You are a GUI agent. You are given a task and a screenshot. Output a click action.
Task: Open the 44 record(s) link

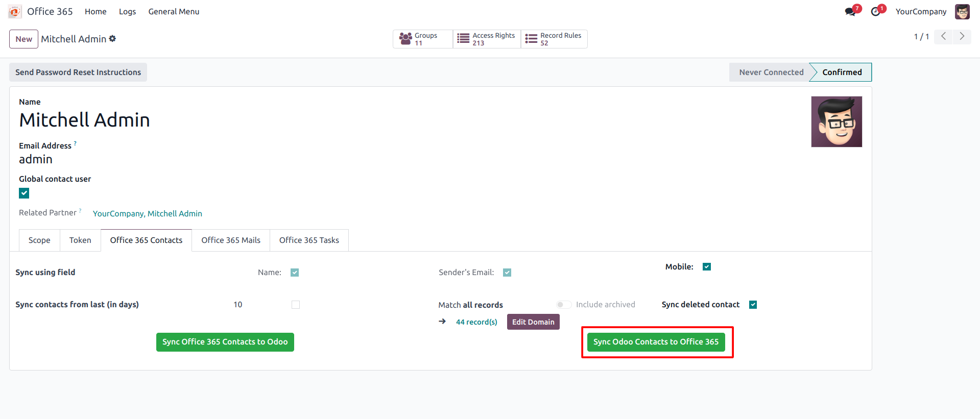click(x=476, y=322)
